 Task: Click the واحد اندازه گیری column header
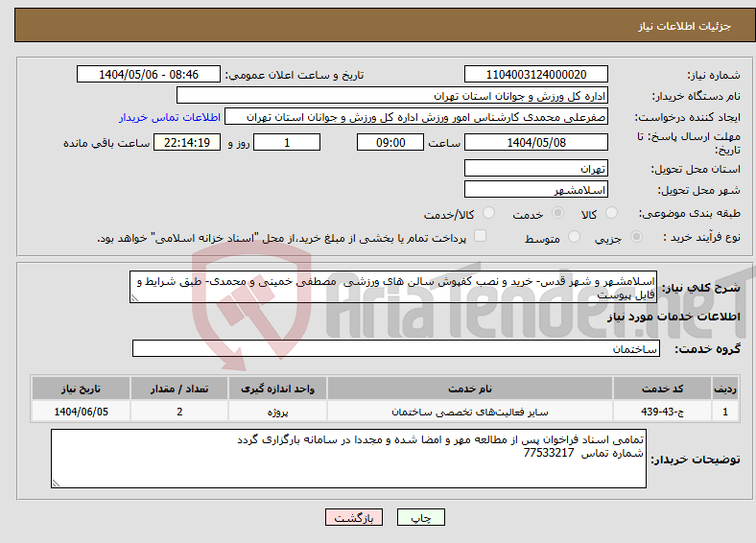point(277,389)
